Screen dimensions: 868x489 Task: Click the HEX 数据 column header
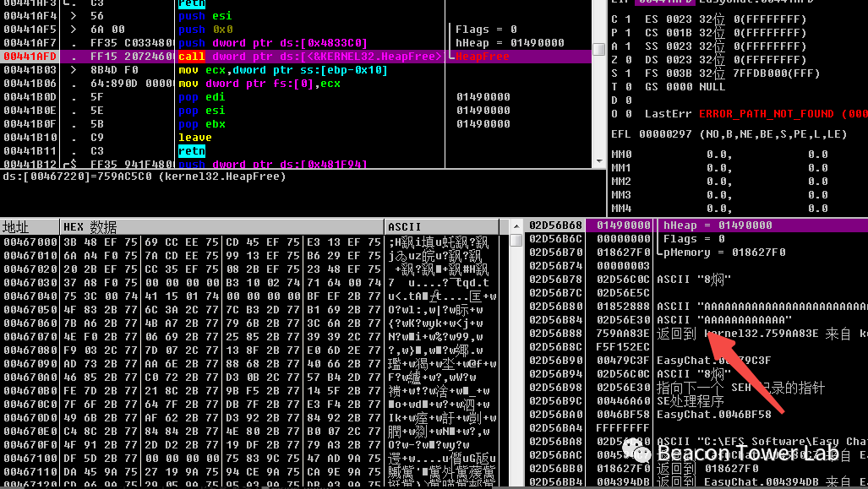pyautogui.click(x=221, y=227)
